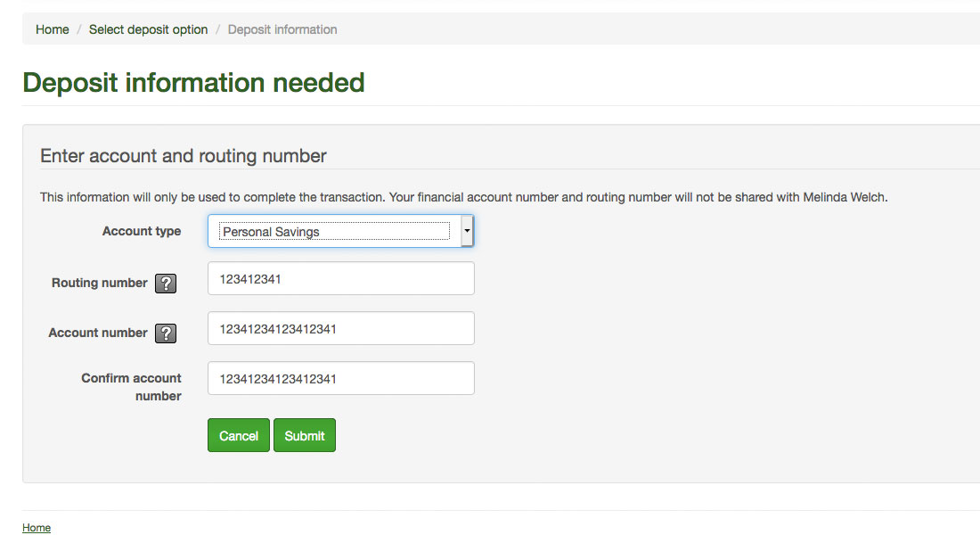Viewport: 980px width, 535px height.
Task: Follow the Home link in the footer
Action: pyautogui.click(x=37, y=528)
